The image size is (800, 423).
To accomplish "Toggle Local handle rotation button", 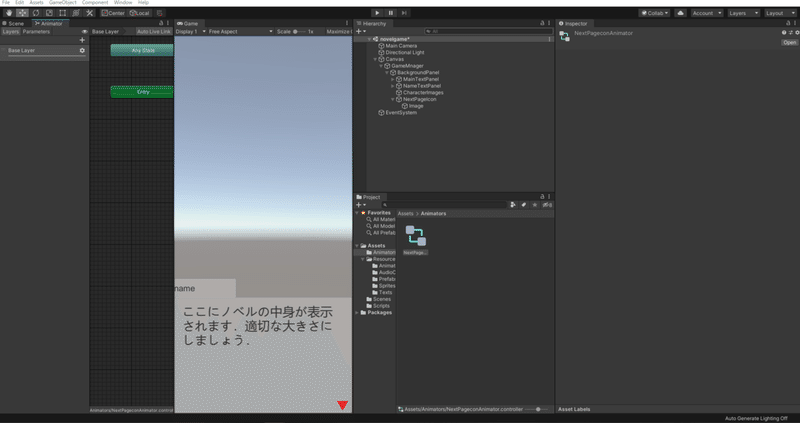I will point(139,13).
